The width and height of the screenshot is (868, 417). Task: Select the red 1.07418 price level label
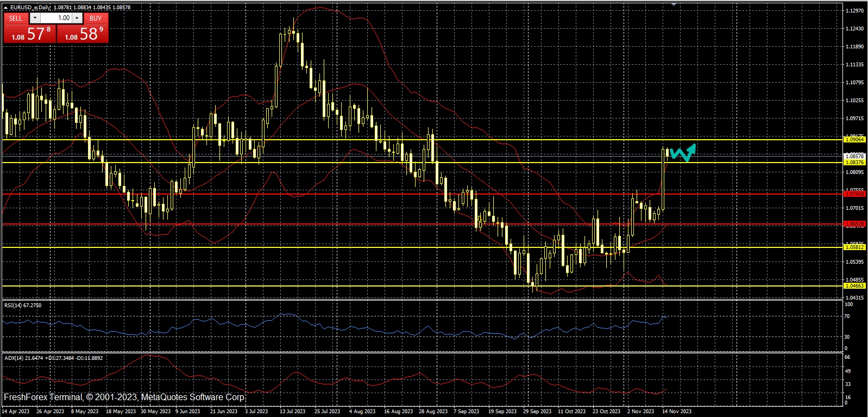[854, 194]
